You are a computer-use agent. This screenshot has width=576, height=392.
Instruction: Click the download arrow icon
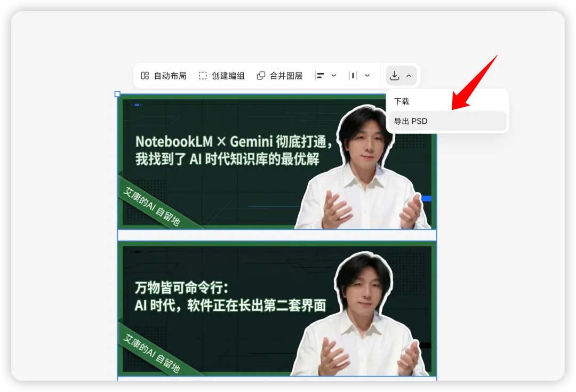(x=394, y=76)
